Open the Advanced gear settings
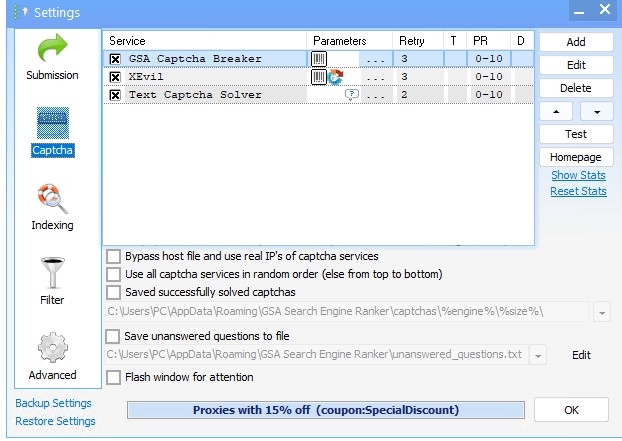Screen dimensions: 622x441 tap(52, 355)
